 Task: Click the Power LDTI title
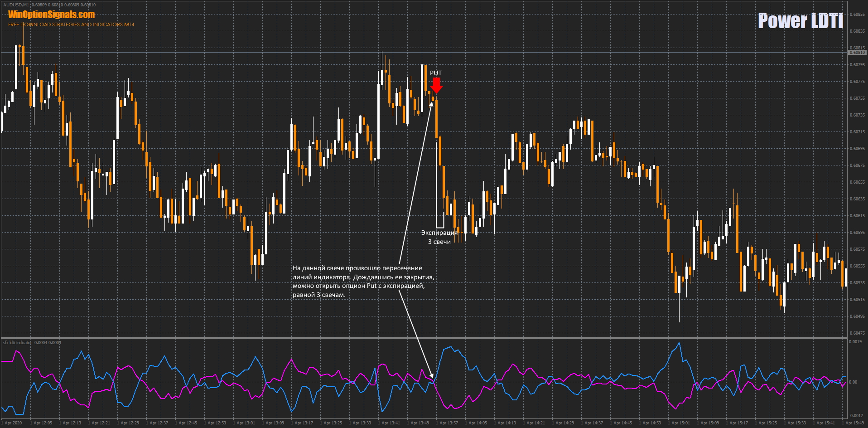pos(800,21)
